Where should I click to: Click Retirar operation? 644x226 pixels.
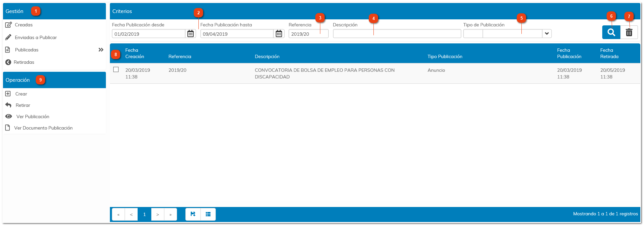23,105
